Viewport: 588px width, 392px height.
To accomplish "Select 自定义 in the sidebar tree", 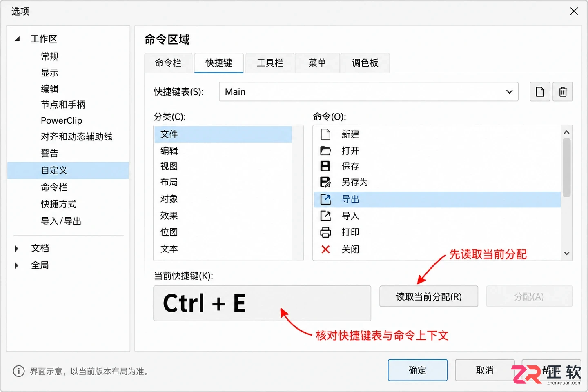I will (68, 170).
